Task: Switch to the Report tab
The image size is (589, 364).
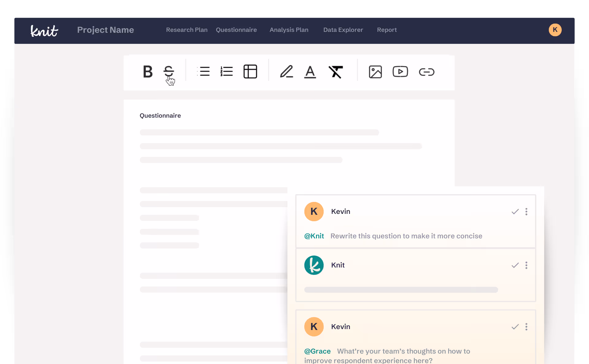Action: coord(387,30)
